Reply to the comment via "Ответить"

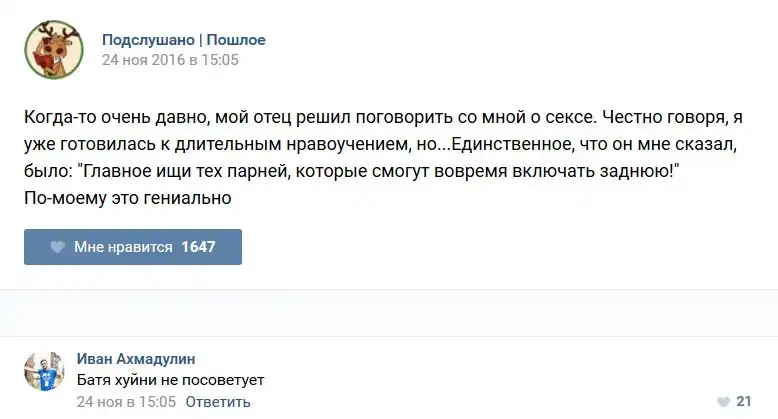point(217,402)
